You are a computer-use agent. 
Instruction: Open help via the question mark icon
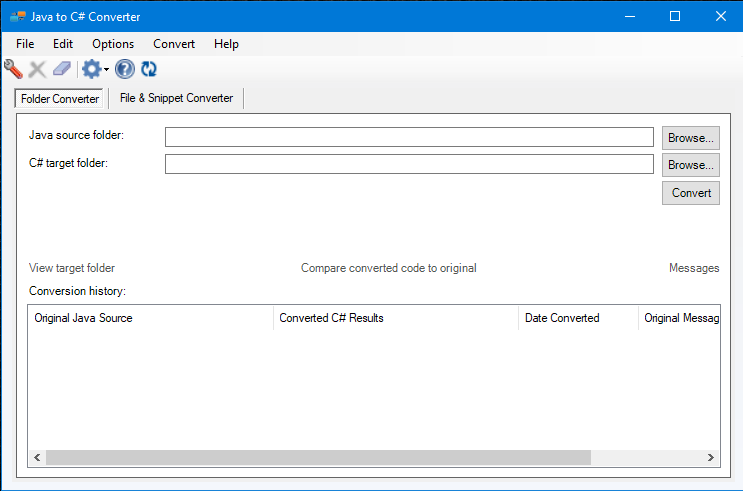[125, 69]
